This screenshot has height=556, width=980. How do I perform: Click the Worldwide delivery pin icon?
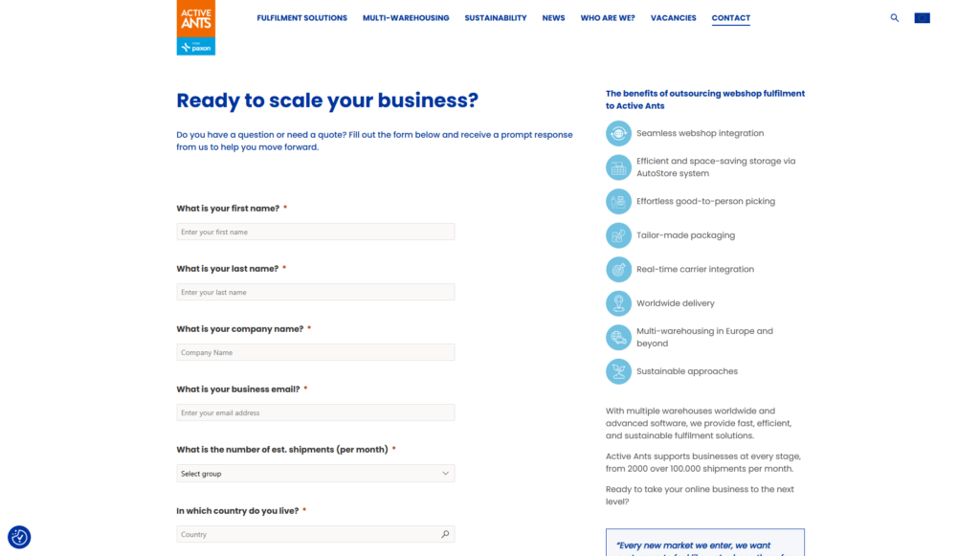(618, 303)
